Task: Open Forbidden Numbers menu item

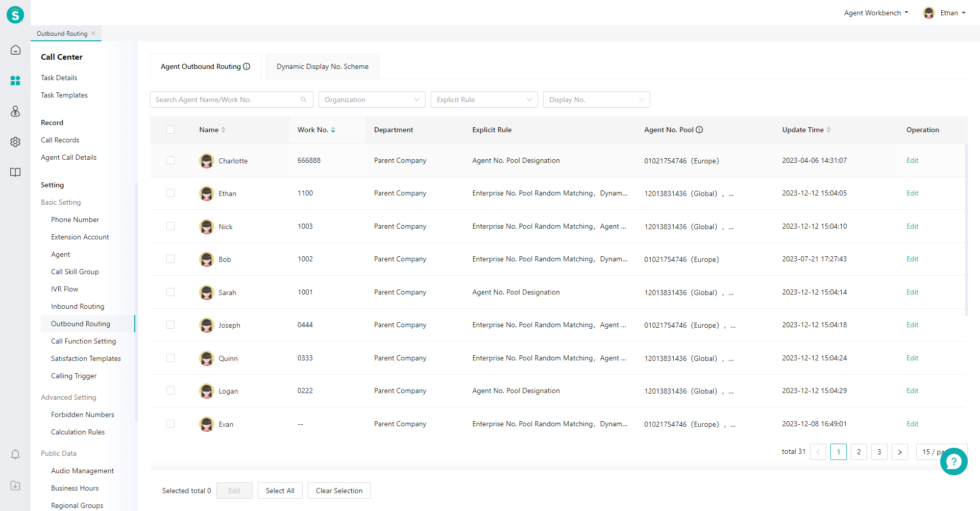Action: pyautogui.click(x=83, y=415)
